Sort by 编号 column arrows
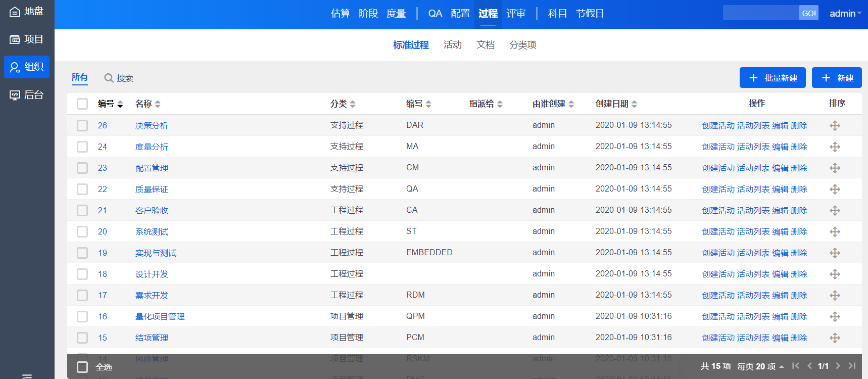 [x=120, y=104]
